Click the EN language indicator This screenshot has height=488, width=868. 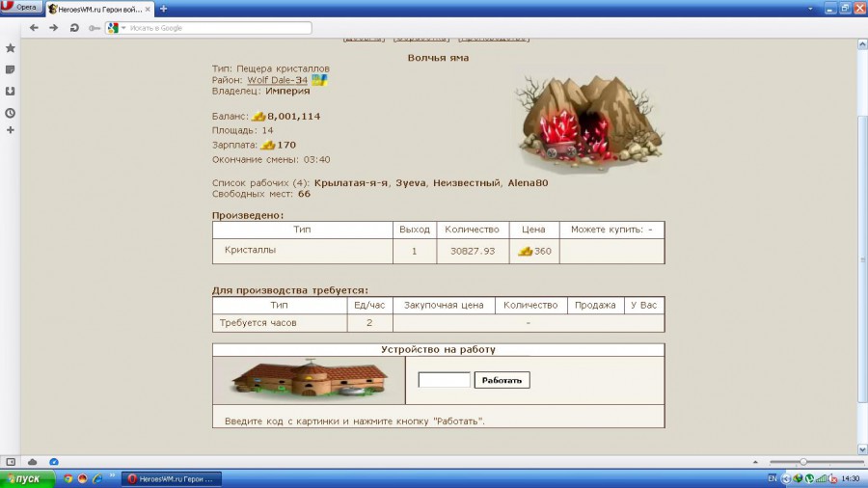click(x=773, y=478)
